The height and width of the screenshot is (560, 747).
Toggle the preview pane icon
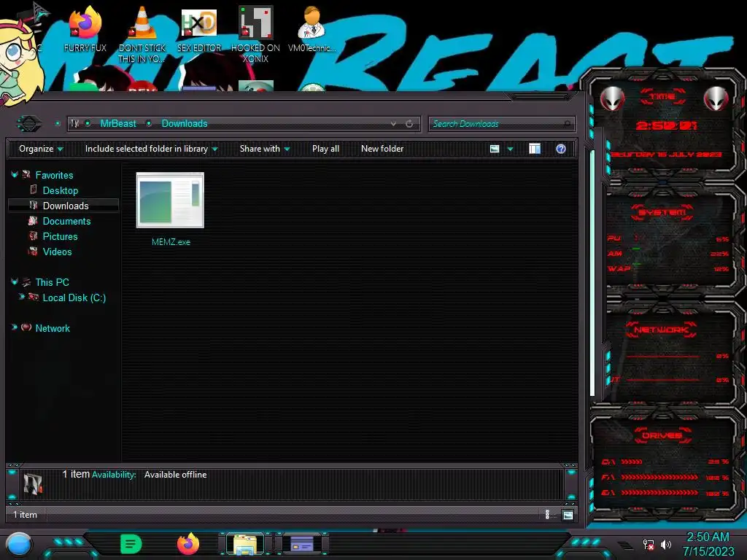[535, 149]
